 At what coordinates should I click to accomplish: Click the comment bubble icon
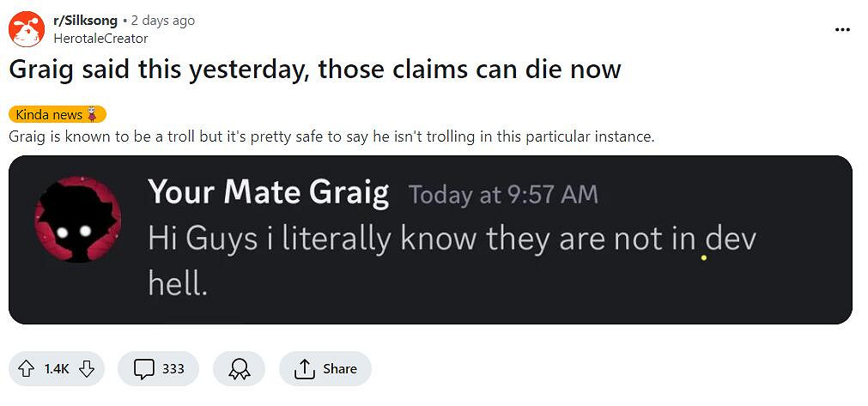(143, 368)
